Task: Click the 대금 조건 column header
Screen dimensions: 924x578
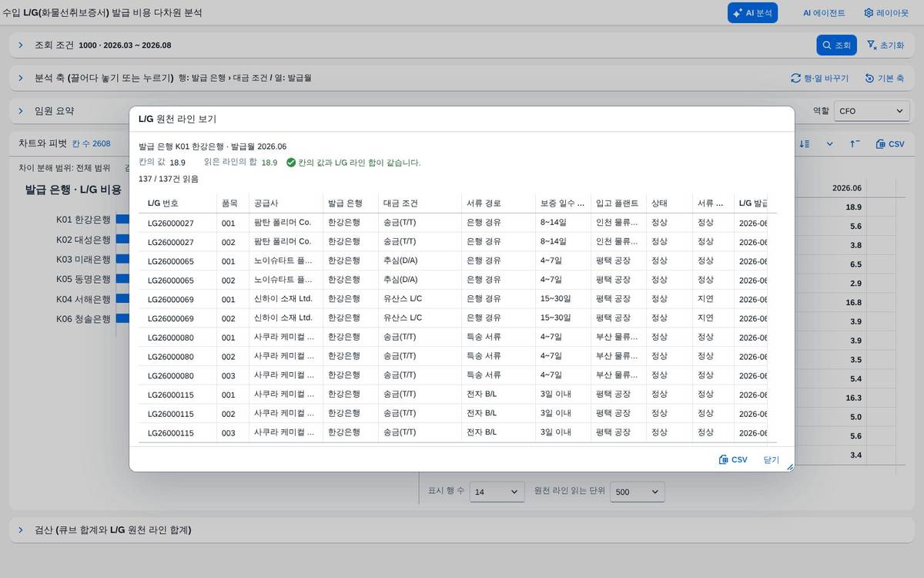Action: tap(420, 203)
